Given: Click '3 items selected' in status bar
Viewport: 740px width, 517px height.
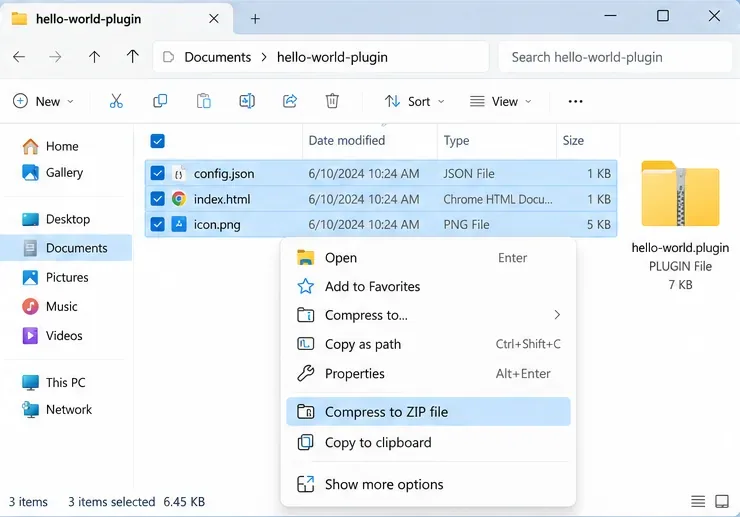Looking at the screenshot, I should (x=111, y=501).
